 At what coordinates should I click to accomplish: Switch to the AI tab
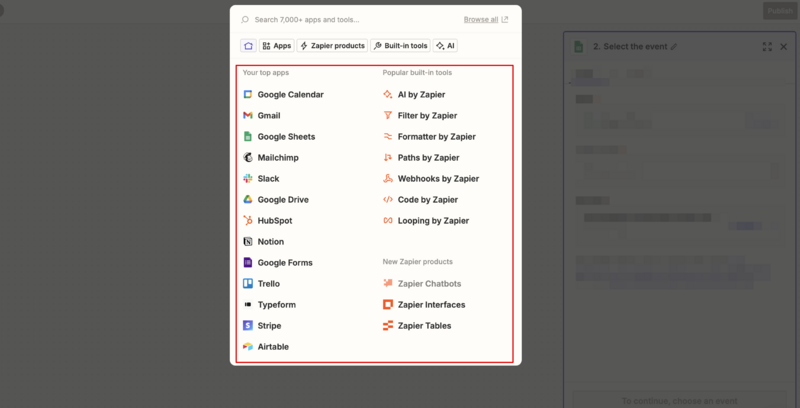pos(445,46)
